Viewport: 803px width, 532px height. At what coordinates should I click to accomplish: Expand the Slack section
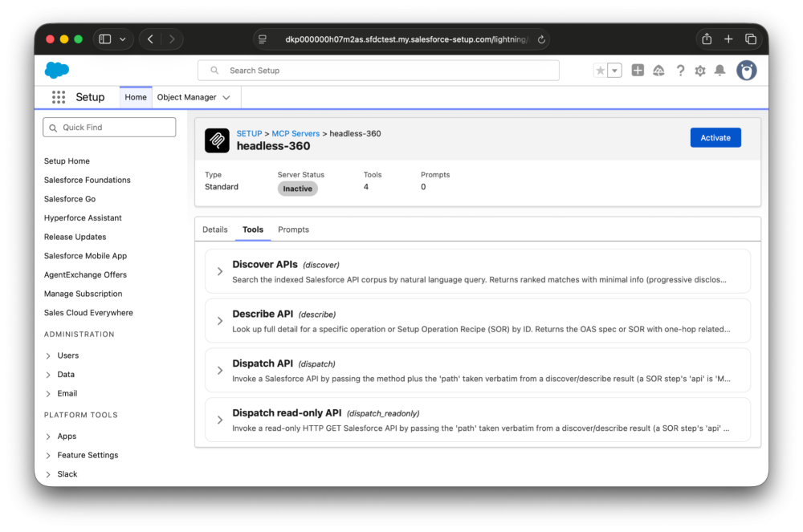(x=48, y=475)
